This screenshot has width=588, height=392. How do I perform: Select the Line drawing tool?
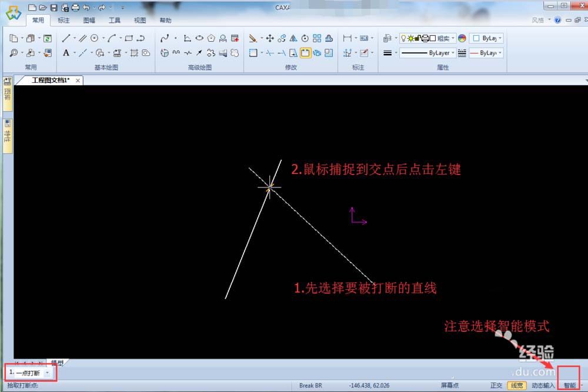66,38
